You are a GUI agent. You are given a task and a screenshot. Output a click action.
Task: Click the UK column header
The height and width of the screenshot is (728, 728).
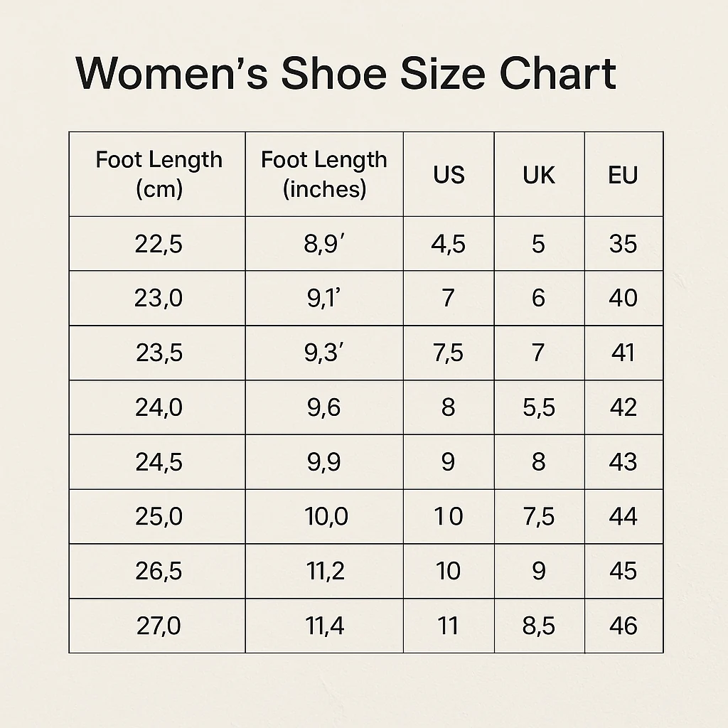tap(539, 174)
